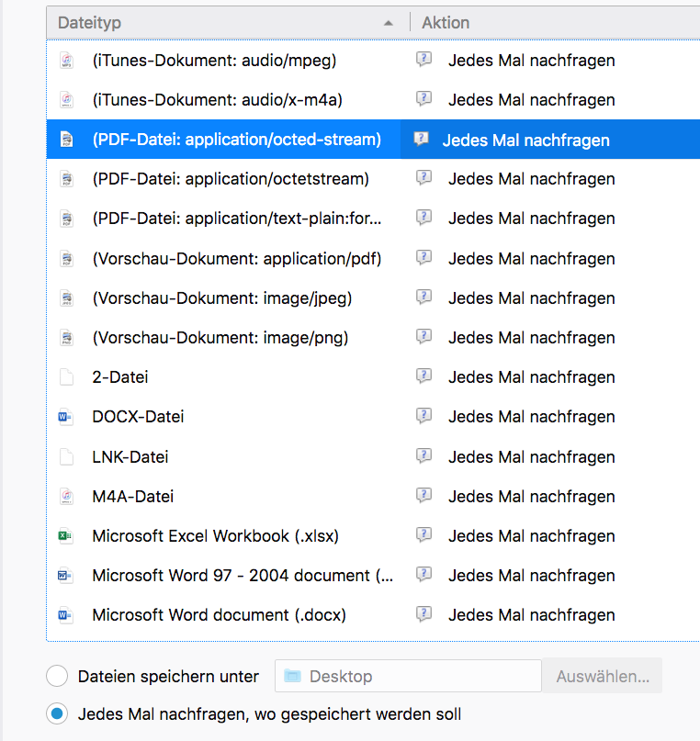Click the DOCX-Datei Word icon
This screenshot has width=700, height=741.
point(65,417)
